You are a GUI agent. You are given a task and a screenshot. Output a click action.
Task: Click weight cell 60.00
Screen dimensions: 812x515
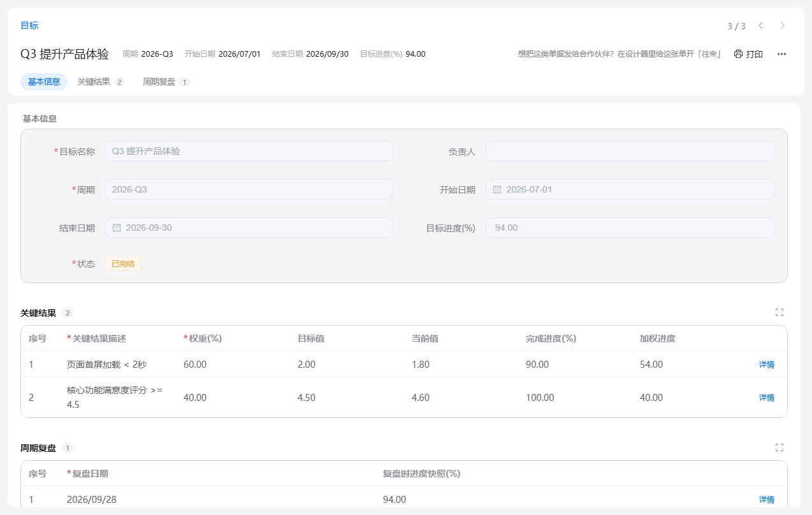(195, 365)
